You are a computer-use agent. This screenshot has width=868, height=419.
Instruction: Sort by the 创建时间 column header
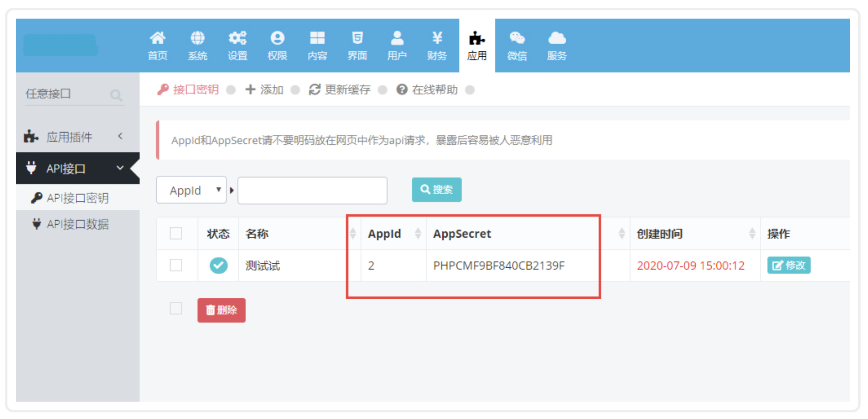pyautogui.click(x=695, y=234)
